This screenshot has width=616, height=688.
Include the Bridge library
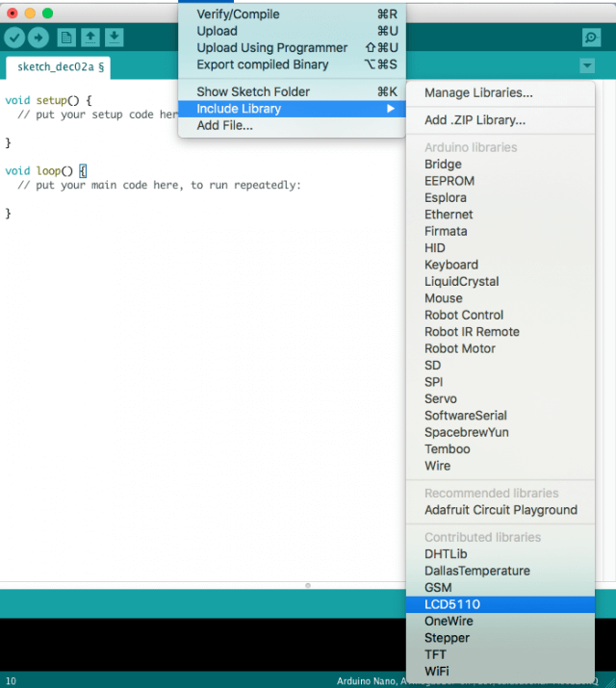[x=500, y=165]
